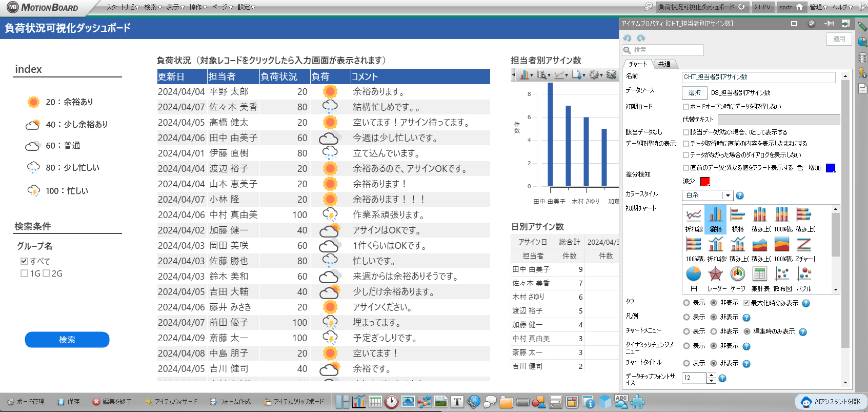This screenshot has height=412, width=868.
Task: Click the globe link item icon
Action: pos(474,402)
